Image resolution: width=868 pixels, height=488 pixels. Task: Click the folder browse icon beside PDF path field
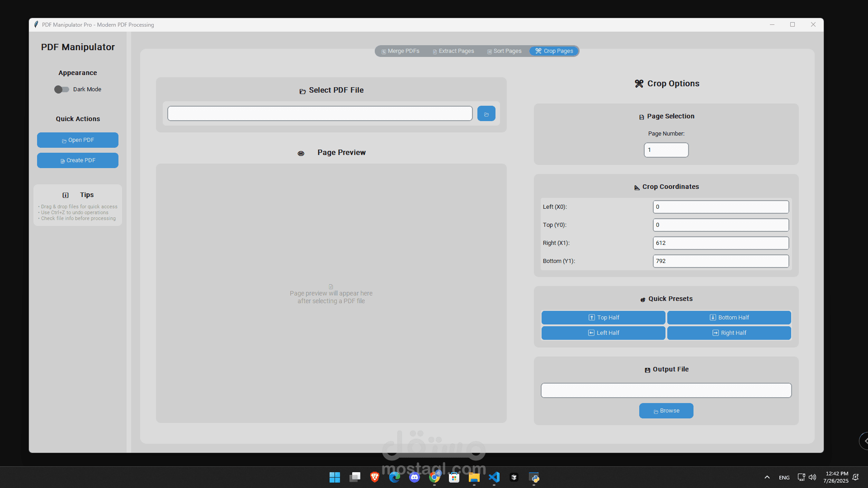486,113
